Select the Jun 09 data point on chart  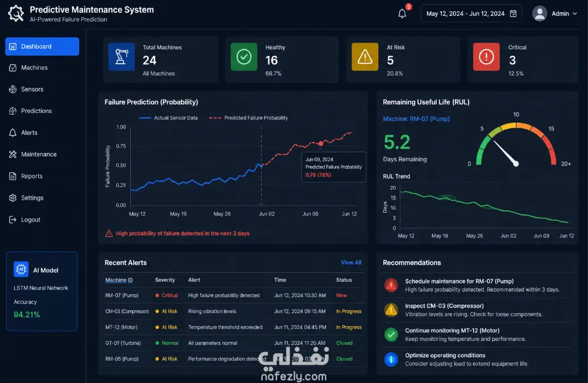[x=321, y=144]
